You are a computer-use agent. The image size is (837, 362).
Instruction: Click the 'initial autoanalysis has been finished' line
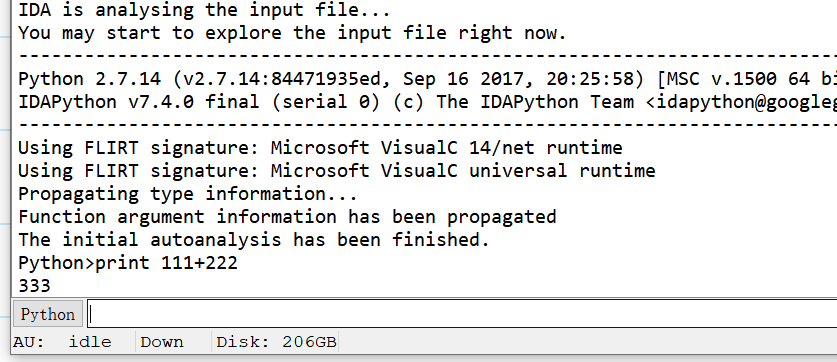[254, 240]
